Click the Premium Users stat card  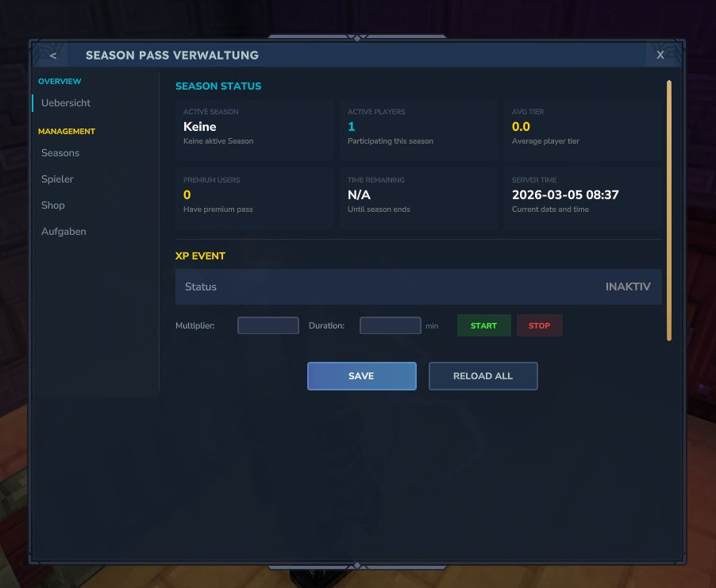coord(254,197)
